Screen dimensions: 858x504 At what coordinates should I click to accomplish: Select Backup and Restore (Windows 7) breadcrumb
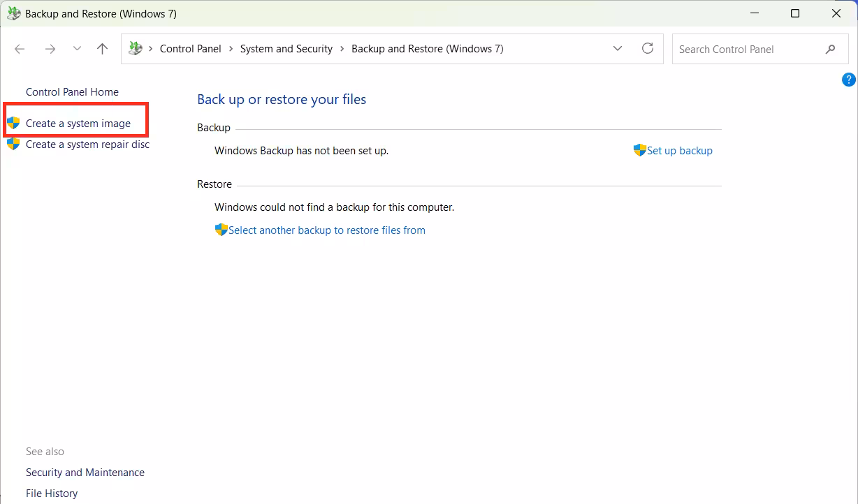(x=428, y=49)
